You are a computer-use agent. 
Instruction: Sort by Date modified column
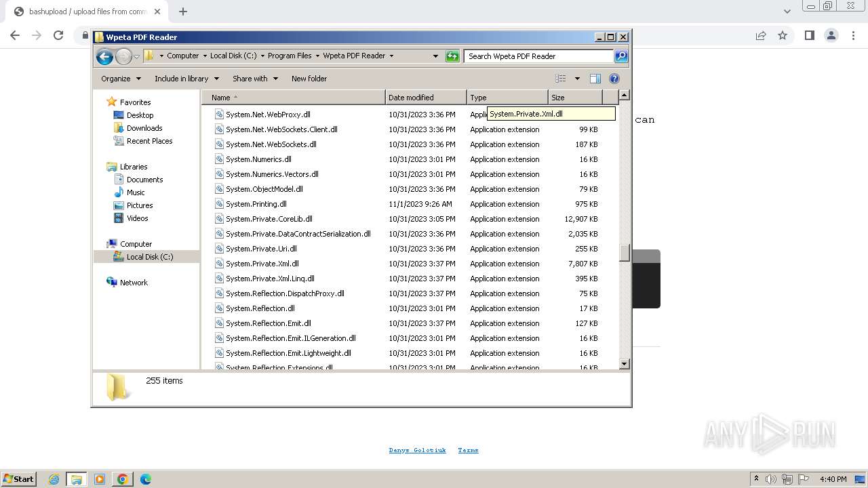pyautogui.click(x=426, y=98)
